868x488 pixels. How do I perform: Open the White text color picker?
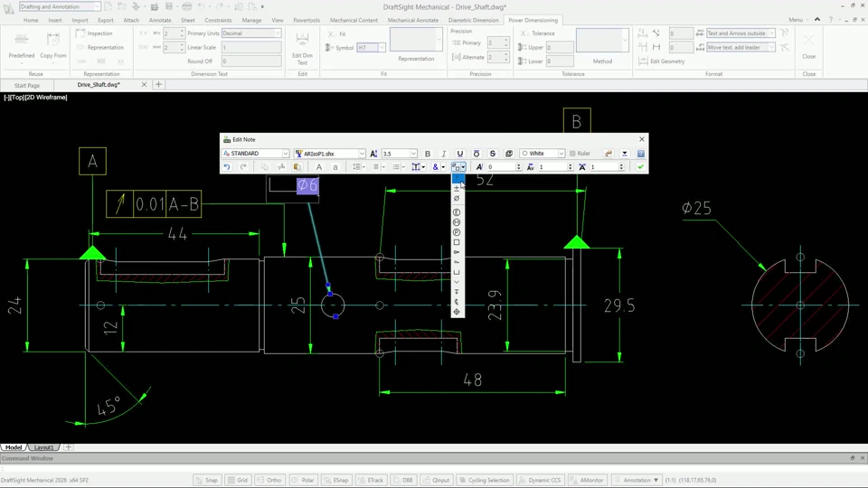coord(542,154)
